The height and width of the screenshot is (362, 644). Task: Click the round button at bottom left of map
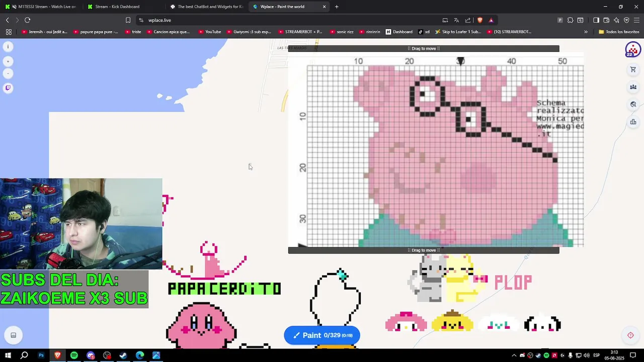pyautogui.click(x=14, y=335)
